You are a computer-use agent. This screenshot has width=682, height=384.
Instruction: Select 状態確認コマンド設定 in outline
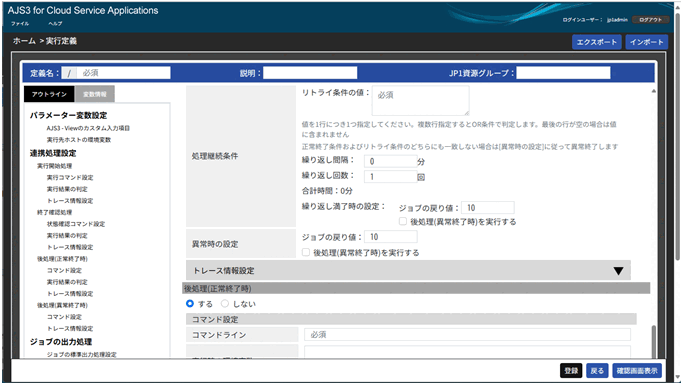(76, 224)
